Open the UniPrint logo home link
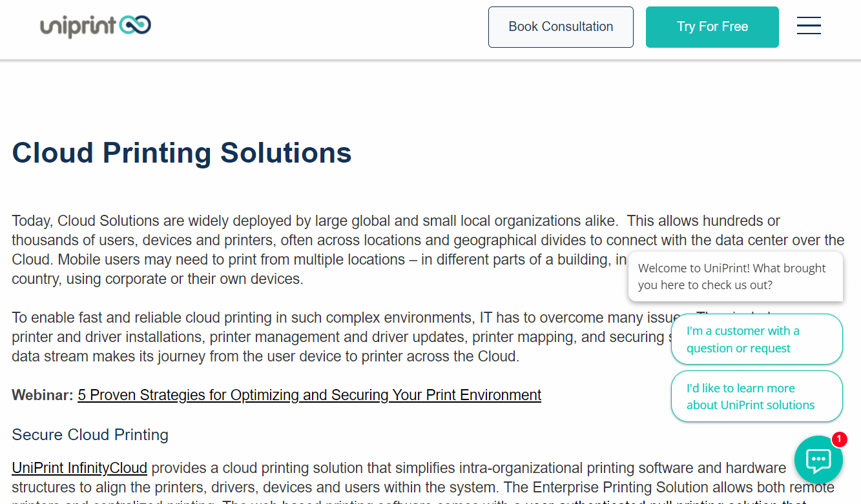Image resolution: width=861 pixels, height=504 pixels. point(96,26)
